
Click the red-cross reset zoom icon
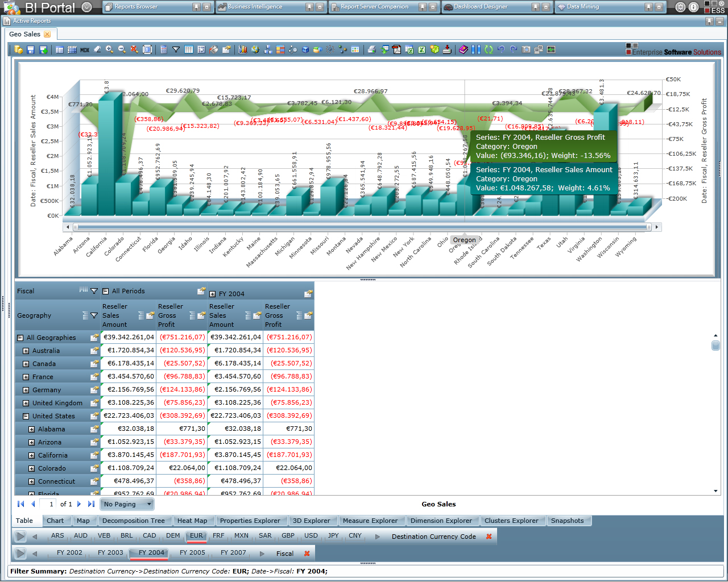(134, 49)
